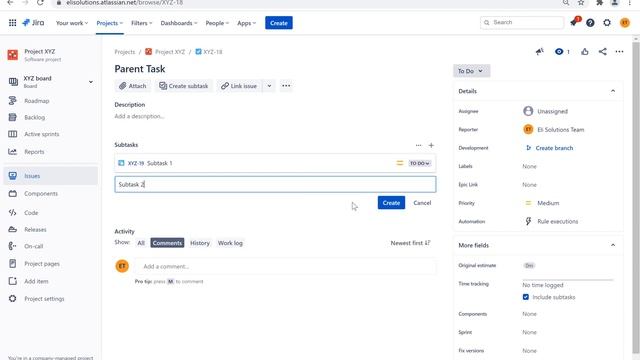Click Add item in the sidebar
640x360 pixels.
(x=36, y=281)
